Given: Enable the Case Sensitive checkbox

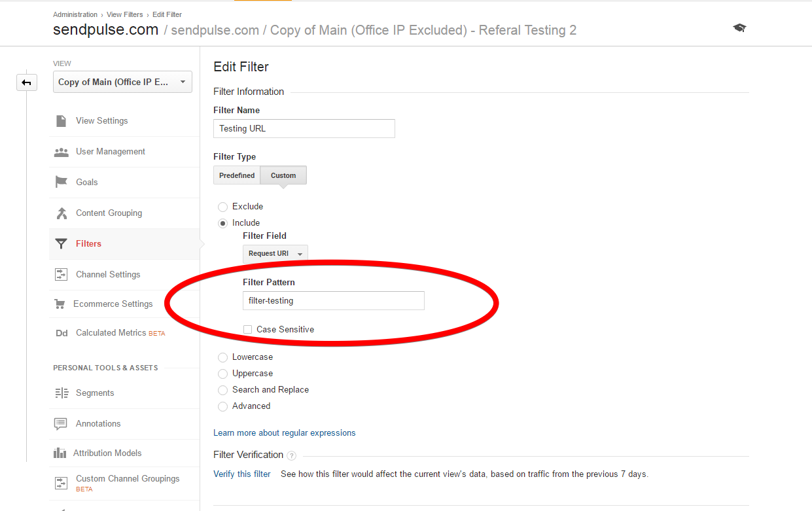Looking at the screenshot, I should click(x=247, y=330).
